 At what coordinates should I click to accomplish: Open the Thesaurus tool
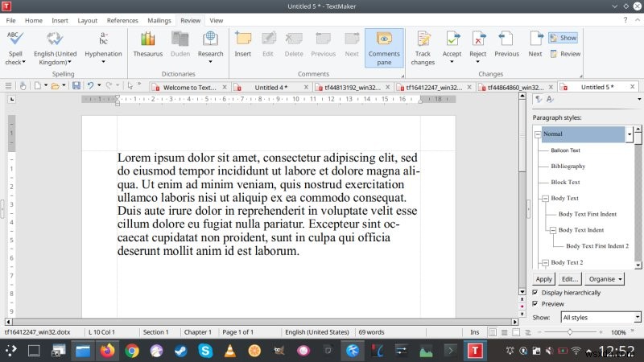147,44
